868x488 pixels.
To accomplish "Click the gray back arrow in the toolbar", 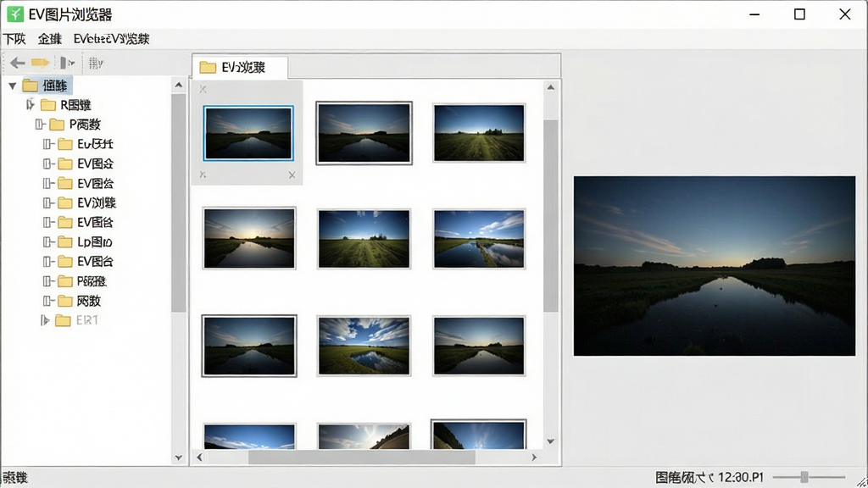I will pos(17,63).
